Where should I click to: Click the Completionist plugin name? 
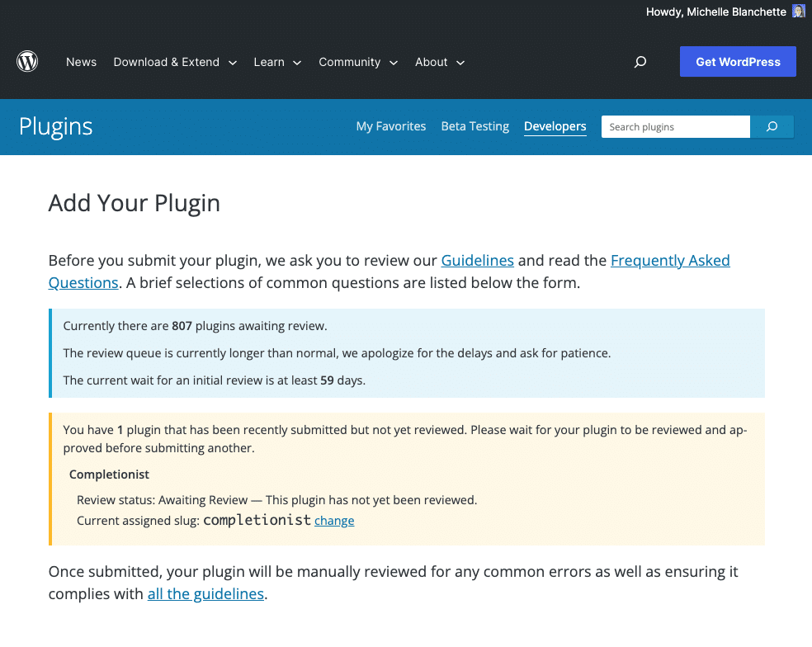[109, 475]
